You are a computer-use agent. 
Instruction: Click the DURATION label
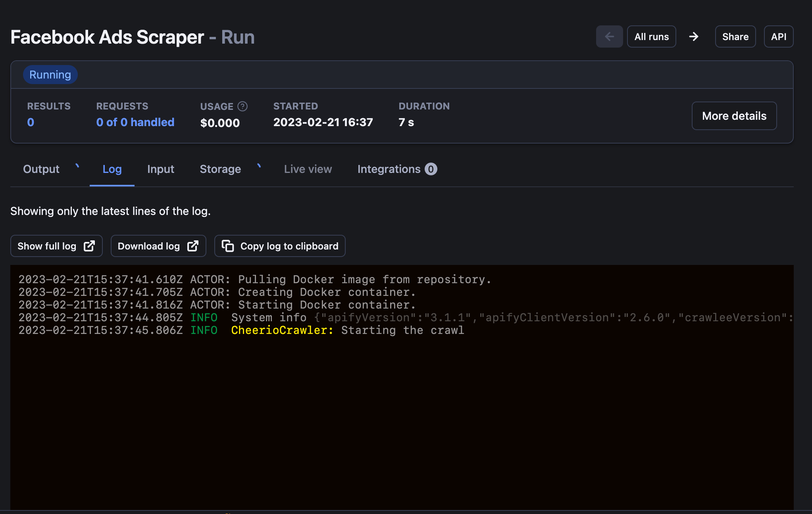click(x=424, y=106)
